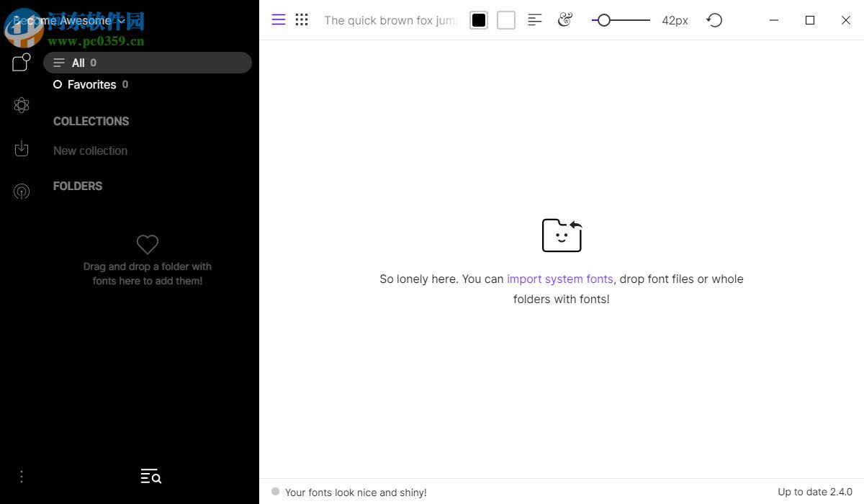Switch to list view layout
The width and height of the screenshot is (864, 504).
[x=279, y=20]
